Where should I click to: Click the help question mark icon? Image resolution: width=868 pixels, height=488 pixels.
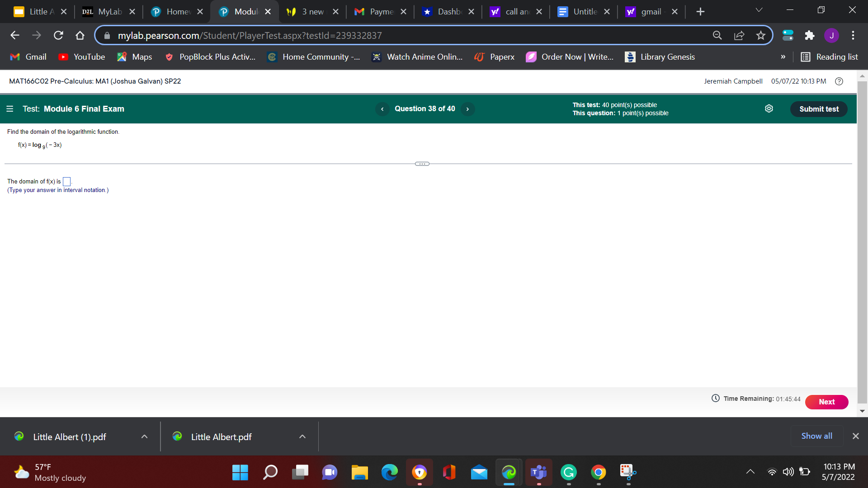coord(839,81)
